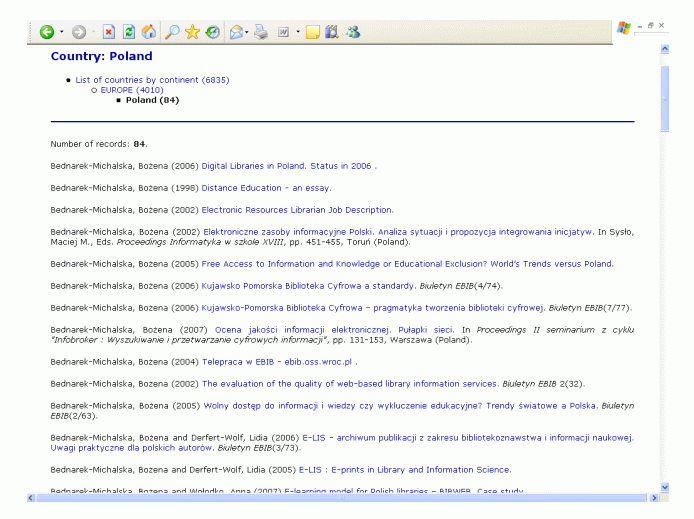Open the Search magnifier tool
The image size is (694, 519).
pyautogui.click(x=172, y=32)
